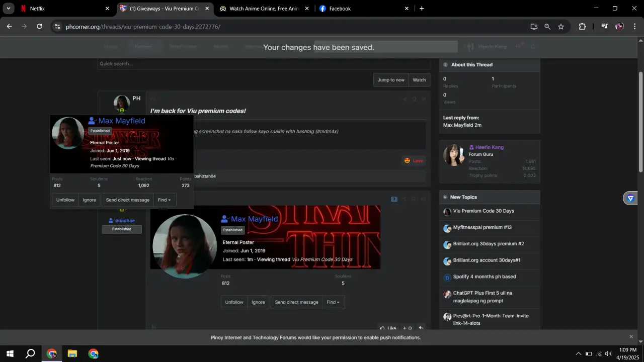Screen dimensions: 644x362
Task: Open the taskbar Wi-Fi network icon
Action: 599,354
